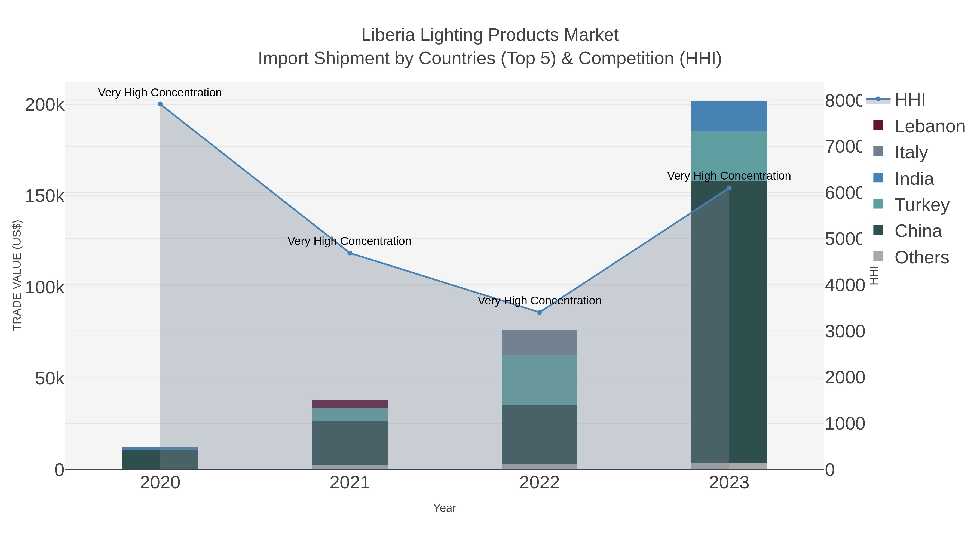
Task: Click the 2021 x-axis label
Action: (350, 483)
